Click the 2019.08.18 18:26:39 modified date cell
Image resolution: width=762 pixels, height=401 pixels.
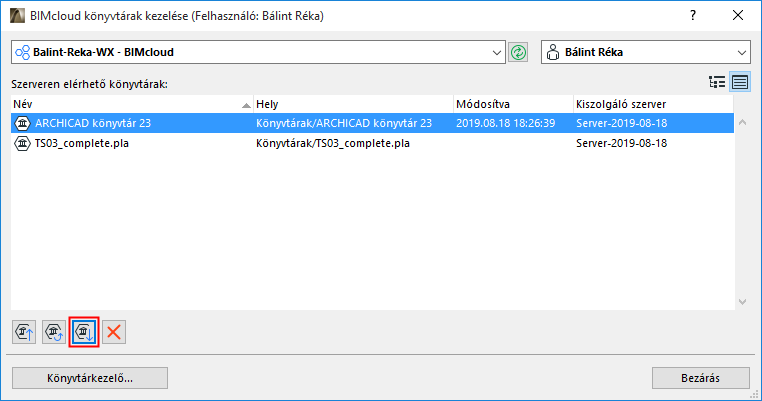click(x=505, y=123)
